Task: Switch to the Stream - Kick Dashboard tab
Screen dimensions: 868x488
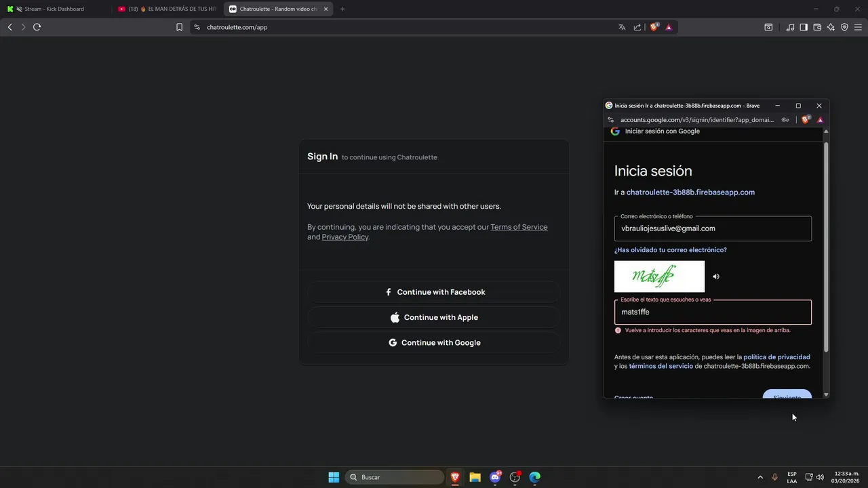Action: (x=54, y=9)
